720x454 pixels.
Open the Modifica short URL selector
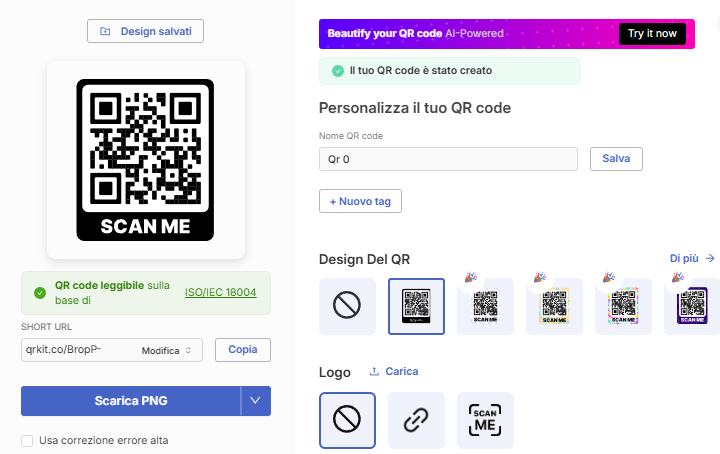coord(166,351)
